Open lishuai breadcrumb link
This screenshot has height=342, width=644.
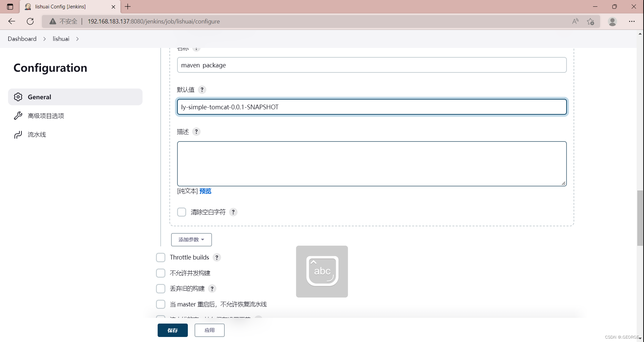[61, 39]
